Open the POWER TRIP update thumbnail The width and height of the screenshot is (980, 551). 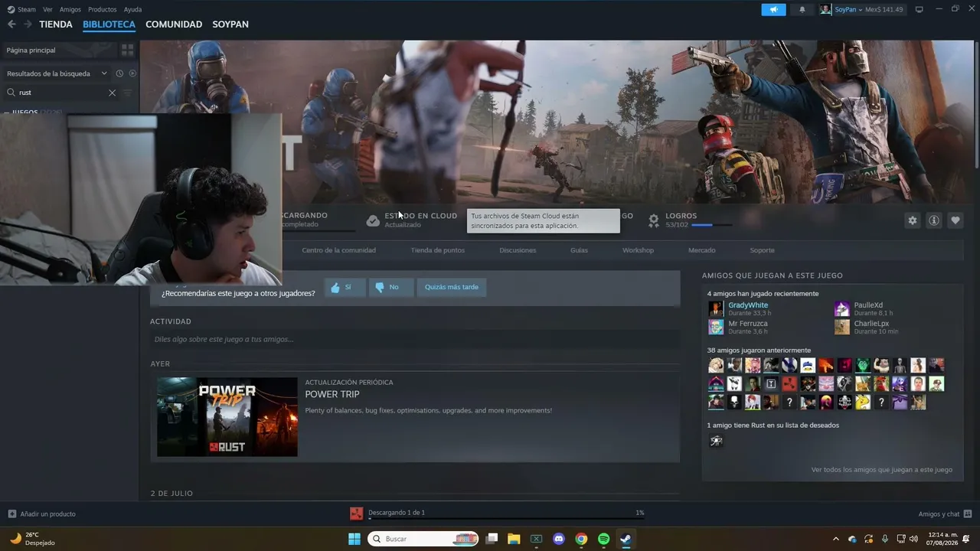coord(227,417)
